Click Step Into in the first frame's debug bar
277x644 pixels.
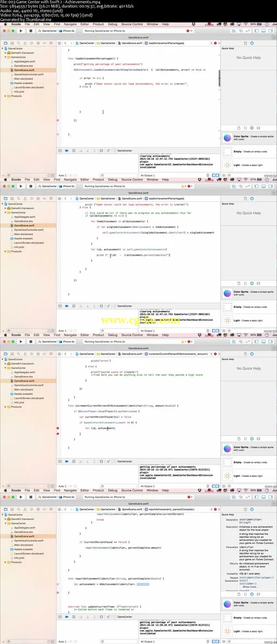87,151
